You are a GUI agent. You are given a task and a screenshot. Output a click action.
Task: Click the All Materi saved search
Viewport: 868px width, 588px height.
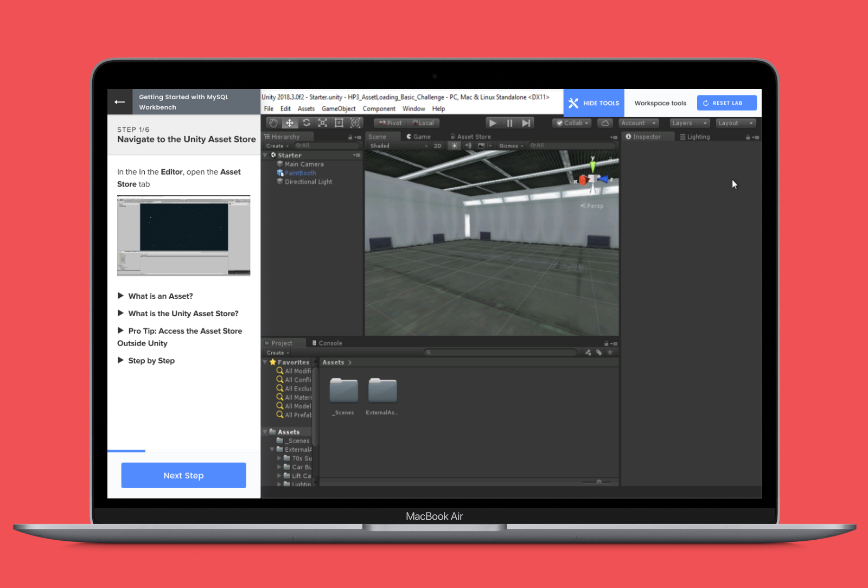[293, 397]
